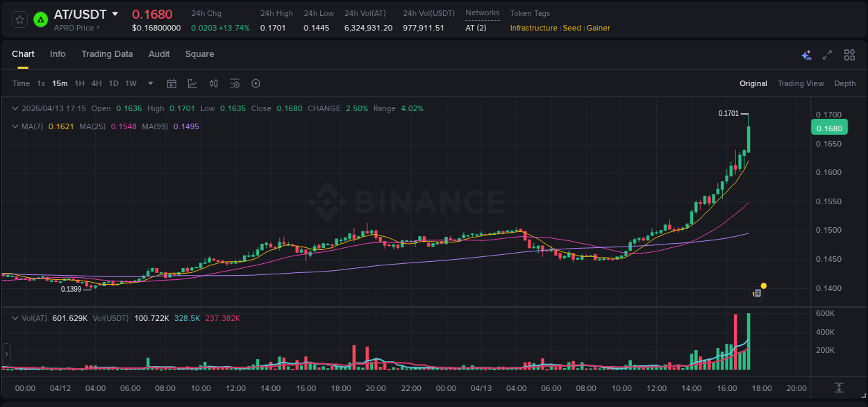Expand the chart to fullscreen with the arrow icon
Screen dimensions: 868x407
pyautogui.click(x=825, y=54)
